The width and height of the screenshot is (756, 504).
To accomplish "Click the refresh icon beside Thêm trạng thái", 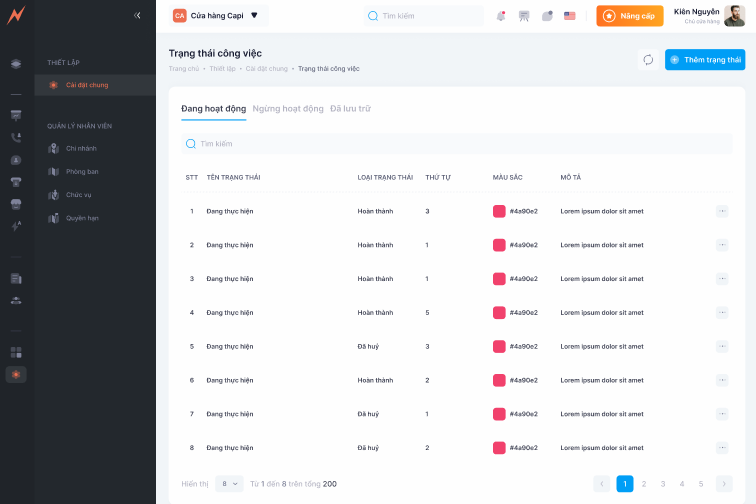I will 648,60.
